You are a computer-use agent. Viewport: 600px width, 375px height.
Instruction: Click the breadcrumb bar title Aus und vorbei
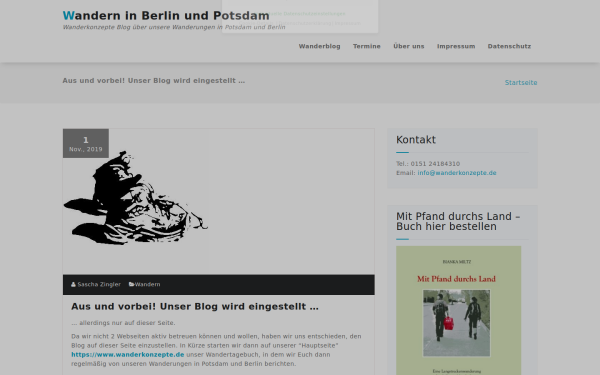154,81
